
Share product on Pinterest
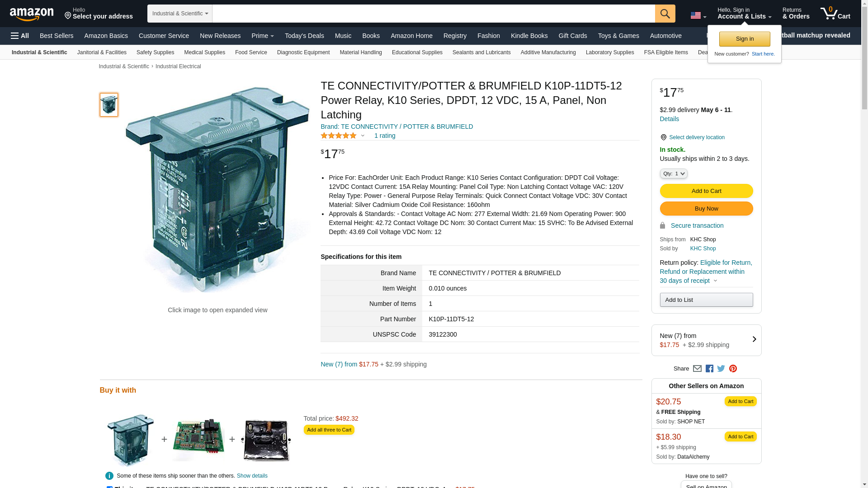click(x=733, y=369)
